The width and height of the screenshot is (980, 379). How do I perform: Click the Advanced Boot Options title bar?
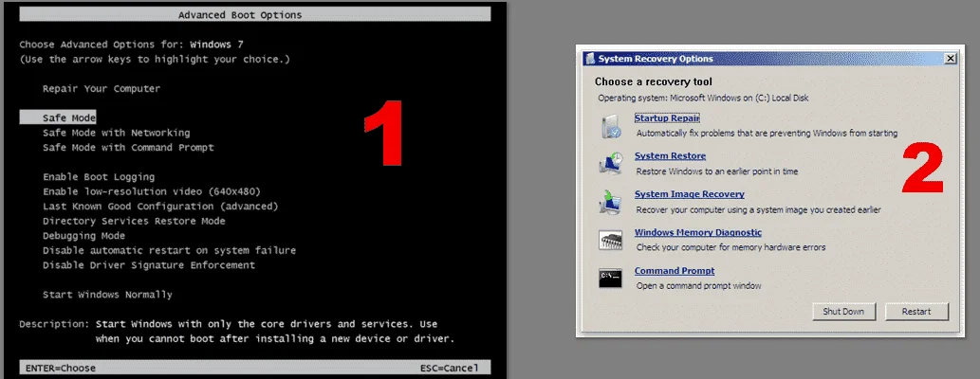tap(255, 14)
